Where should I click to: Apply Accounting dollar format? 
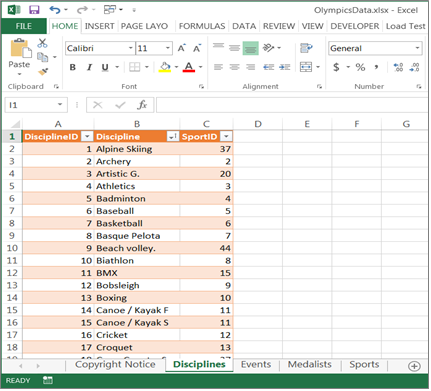pos(336,67)
